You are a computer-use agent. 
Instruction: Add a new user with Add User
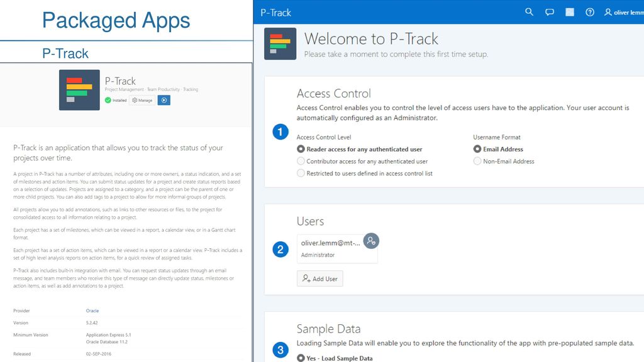tap(320, 278)
